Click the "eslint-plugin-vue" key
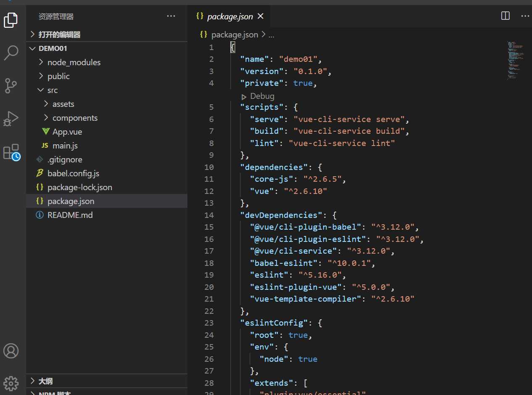The height and width of the screenshot is (395, 532). click(296, 287)
